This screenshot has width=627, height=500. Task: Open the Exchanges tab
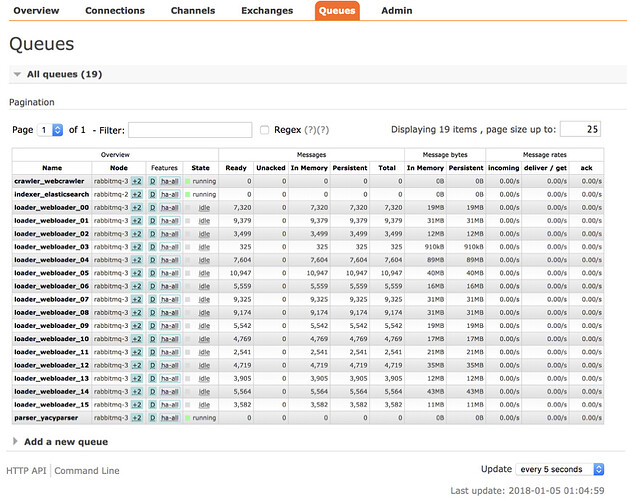(x=267, y=10)
